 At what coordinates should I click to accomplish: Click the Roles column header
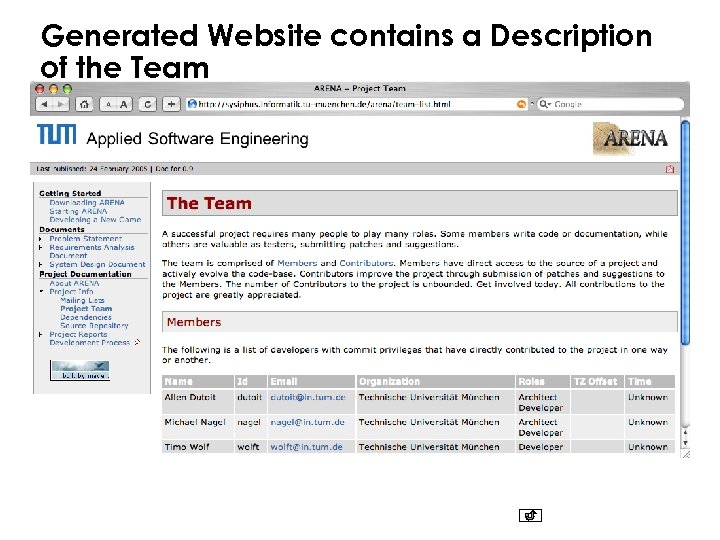point(543,382)
